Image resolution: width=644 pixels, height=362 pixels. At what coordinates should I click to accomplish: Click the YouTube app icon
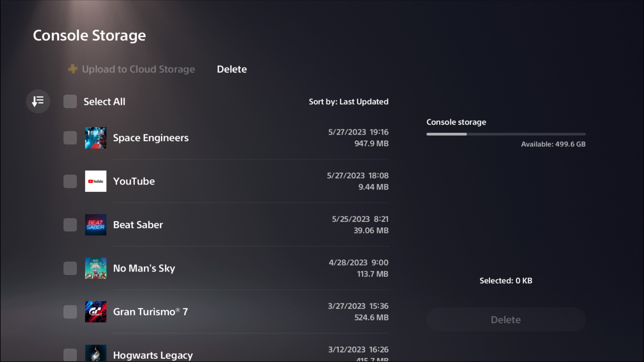(95, 181)
